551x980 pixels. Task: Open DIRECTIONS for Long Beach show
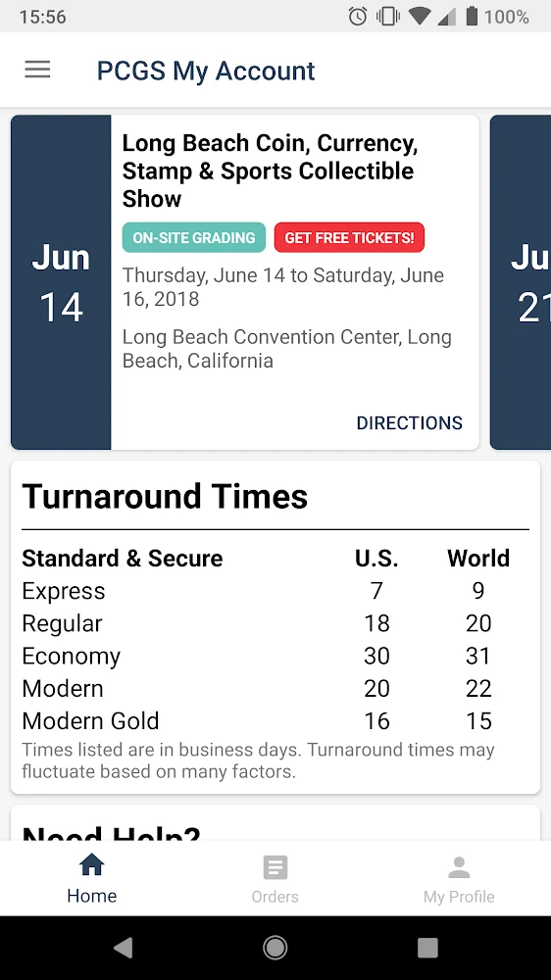pyautogui.click(x=409, y=423)
